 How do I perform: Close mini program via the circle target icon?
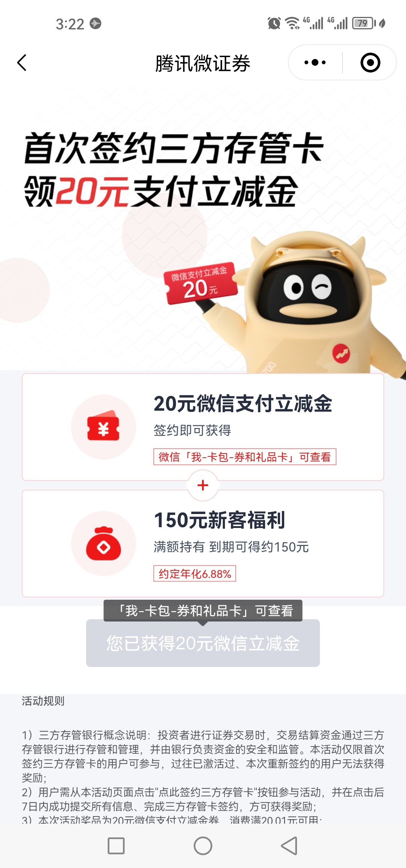370,62
